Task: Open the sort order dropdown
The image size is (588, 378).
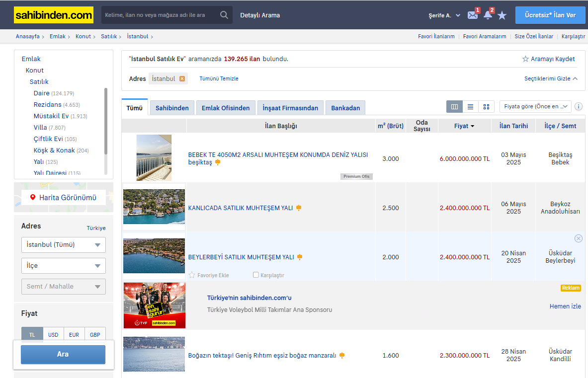Action: (535, 106)
